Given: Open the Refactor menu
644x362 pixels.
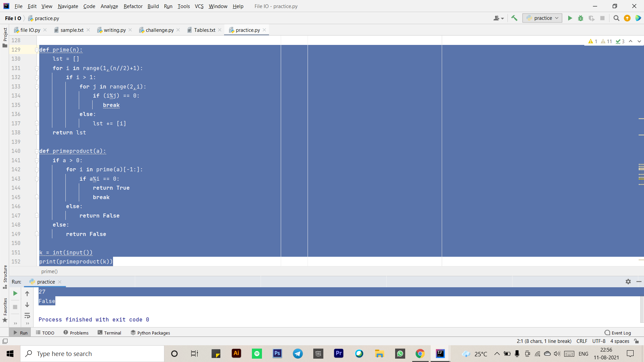Looking at the screenshot, I should pyautogui.click(x=133, y=6).
